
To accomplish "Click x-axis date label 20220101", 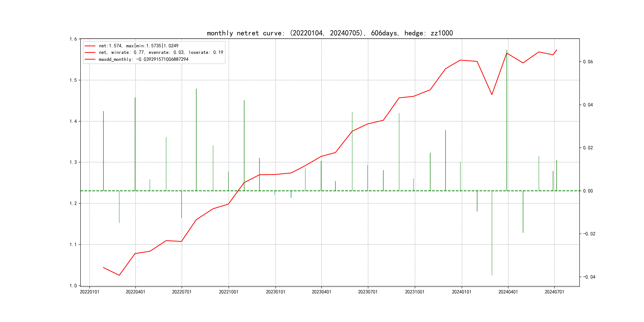I will [89, 292].
